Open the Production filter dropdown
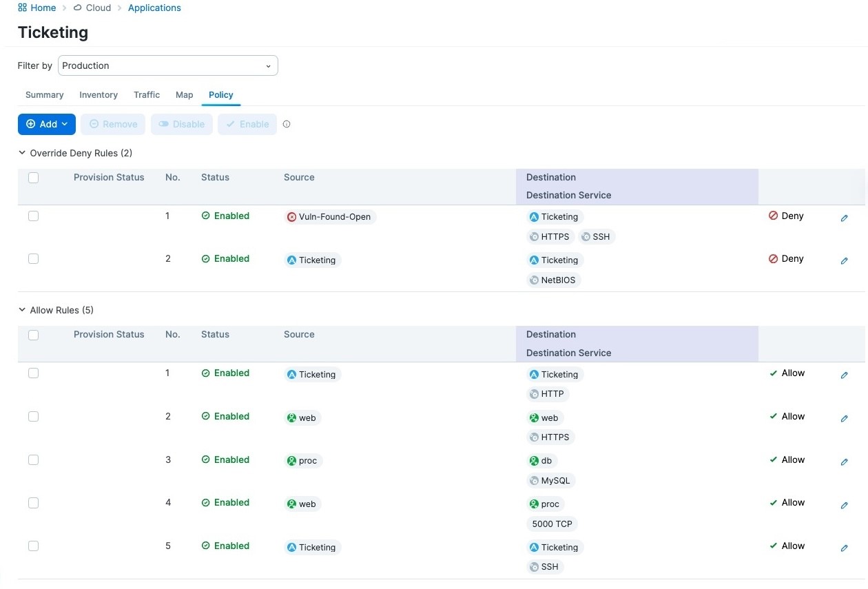868x589 pixels. (x=168, y=65)
